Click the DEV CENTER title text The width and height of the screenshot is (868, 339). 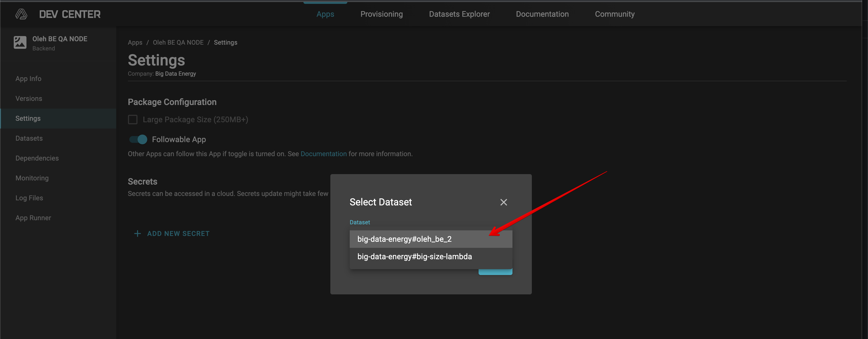pos(70,14)
